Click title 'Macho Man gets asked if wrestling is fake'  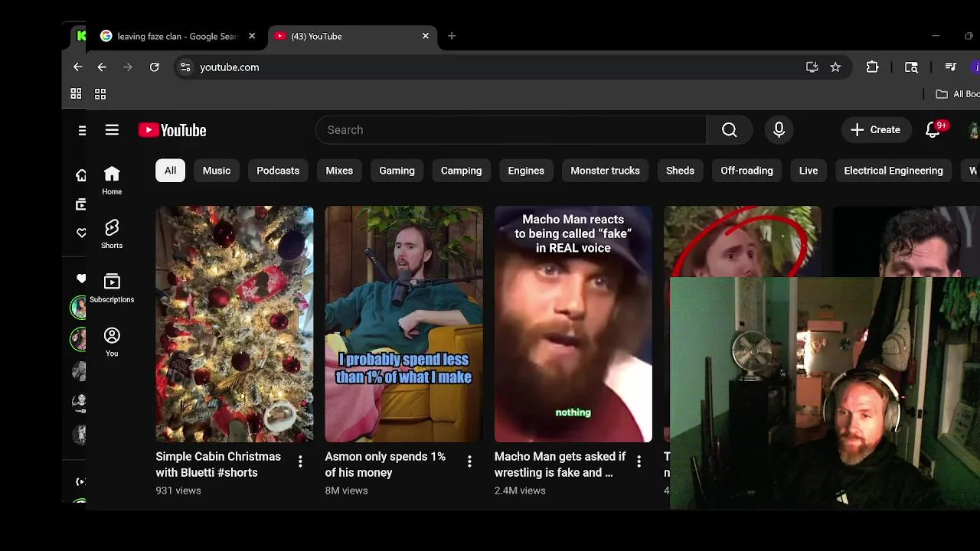pos(560,465)
